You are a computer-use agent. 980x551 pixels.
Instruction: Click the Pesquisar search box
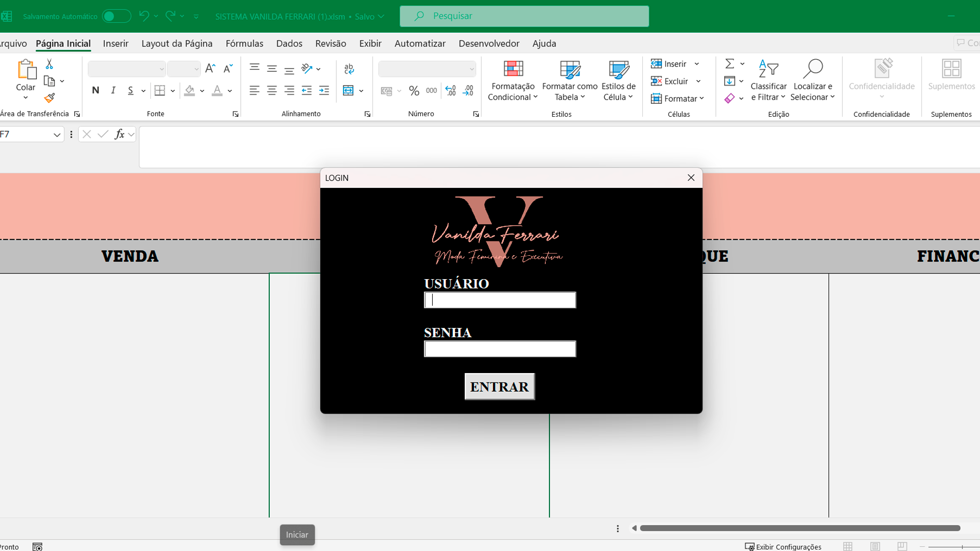(x=524, y=16)
